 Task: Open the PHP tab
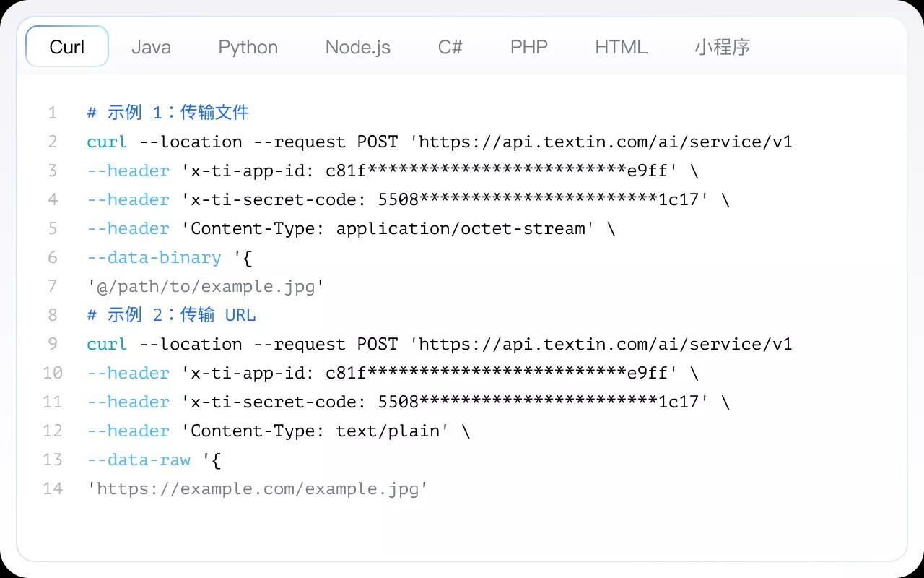[528, 47]
